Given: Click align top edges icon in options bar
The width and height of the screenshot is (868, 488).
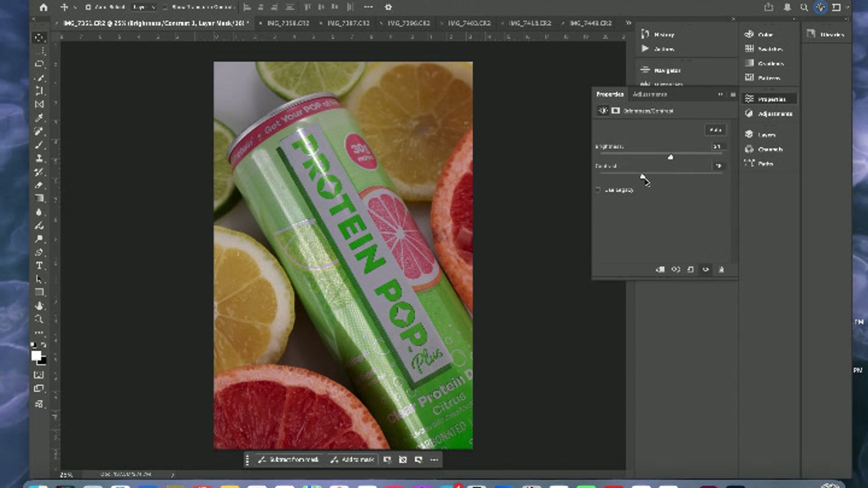Looking at the screenshot, I should [x=307, y=7].
